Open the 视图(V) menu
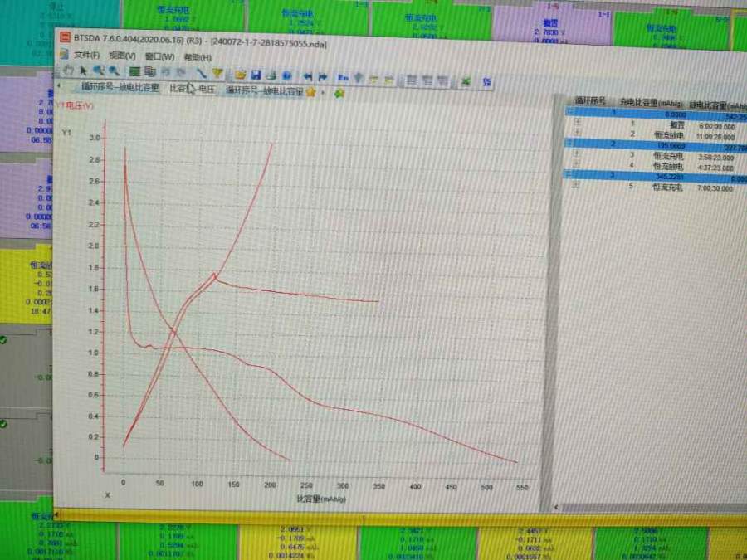Viewport: 747px width, 560px height. point(123,56)
